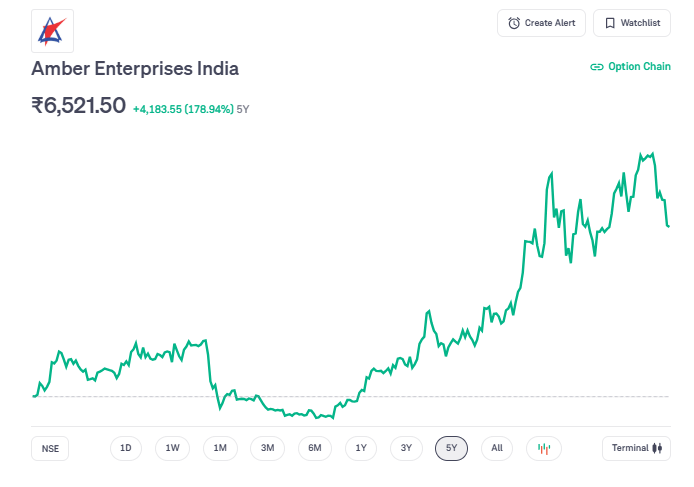Image resolution: width=694 pixels, height=487 pixels.
Task: Switch the chart to 1W range
Action: (x=172, y=448)
